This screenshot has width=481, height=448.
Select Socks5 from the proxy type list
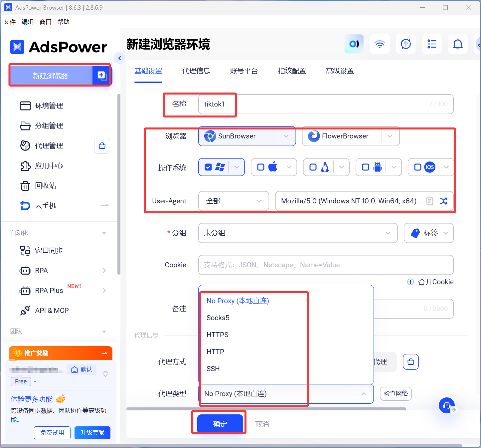[x=286, y=318]
